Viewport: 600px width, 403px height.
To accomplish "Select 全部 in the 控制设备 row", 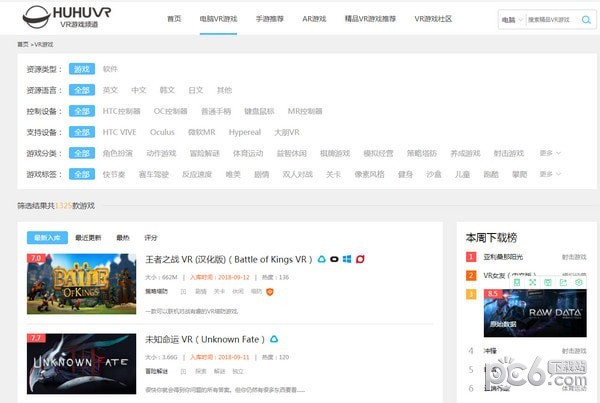I will point(82,111).
